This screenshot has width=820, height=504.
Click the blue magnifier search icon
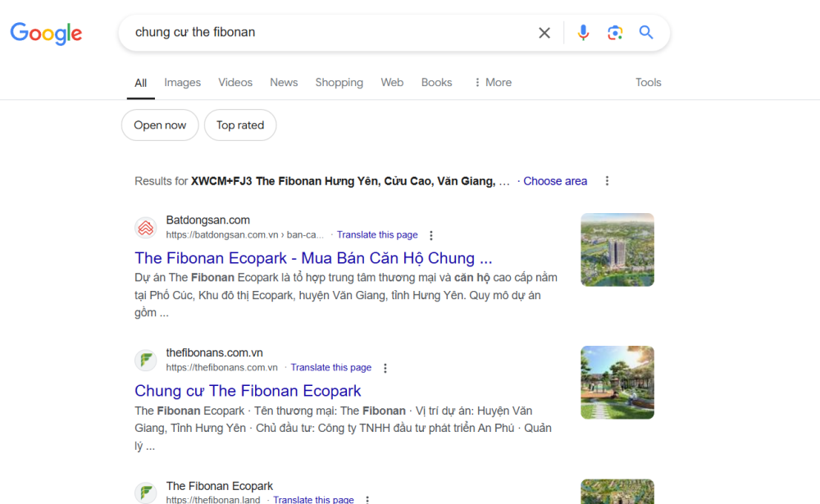[646, 33]
